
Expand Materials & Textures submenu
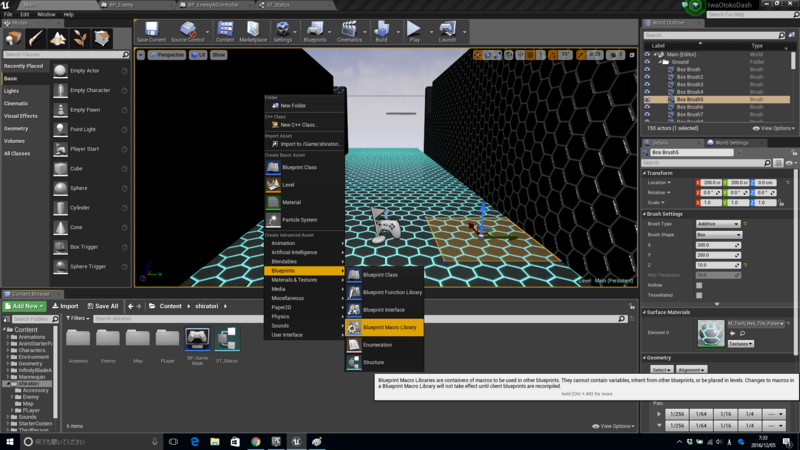[x=305, y=280]
